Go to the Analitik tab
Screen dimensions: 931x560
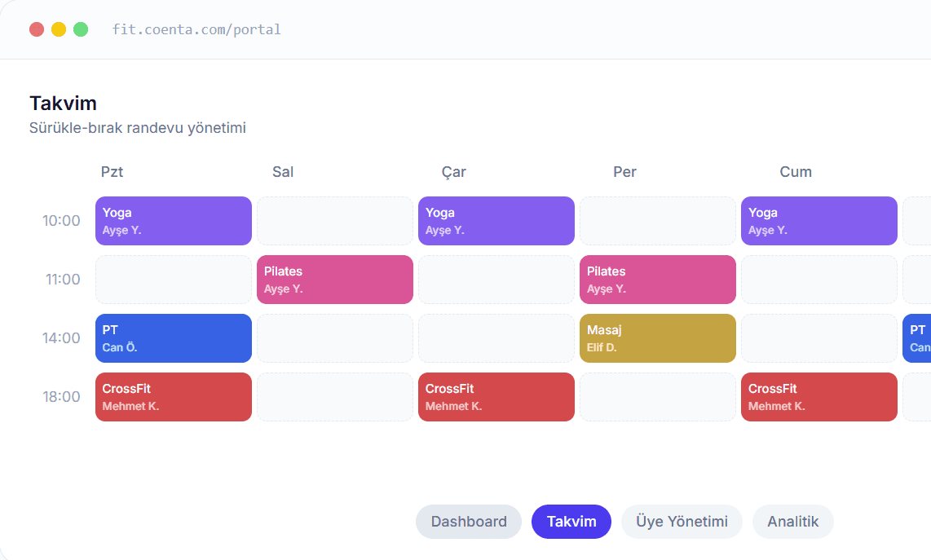click(792, 522)
